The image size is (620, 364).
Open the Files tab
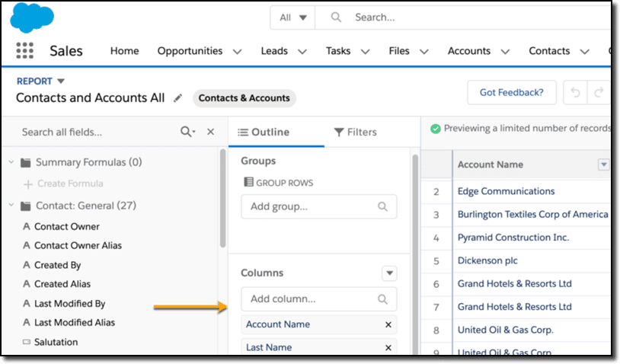coord(399,51)
